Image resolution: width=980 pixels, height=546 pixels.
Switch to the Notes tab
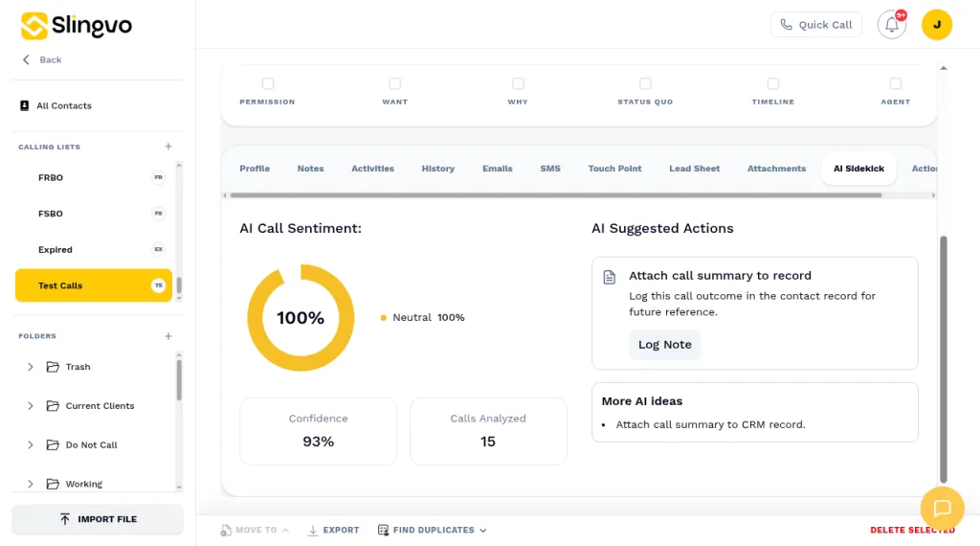(x=311, y=169)
